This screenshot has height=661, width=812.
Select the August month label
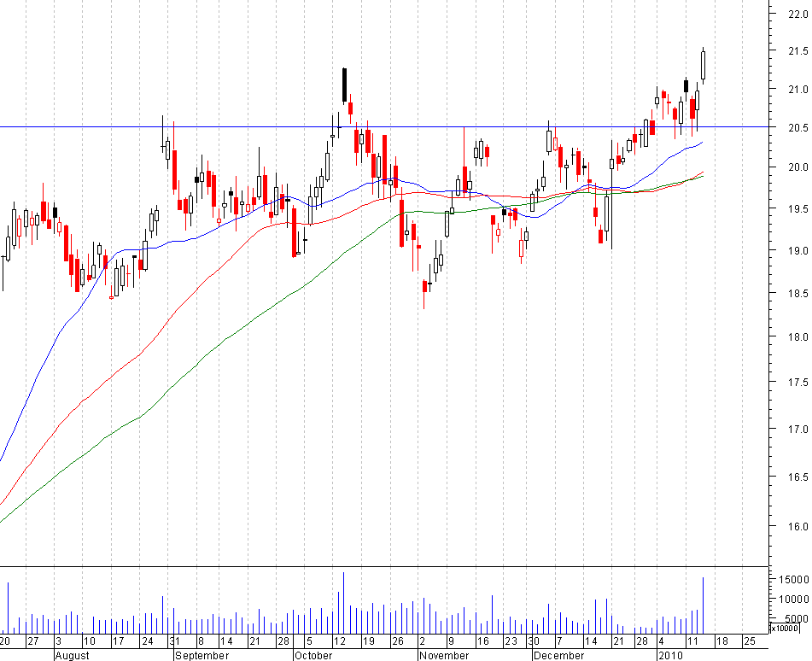click(x=72, y=655)
